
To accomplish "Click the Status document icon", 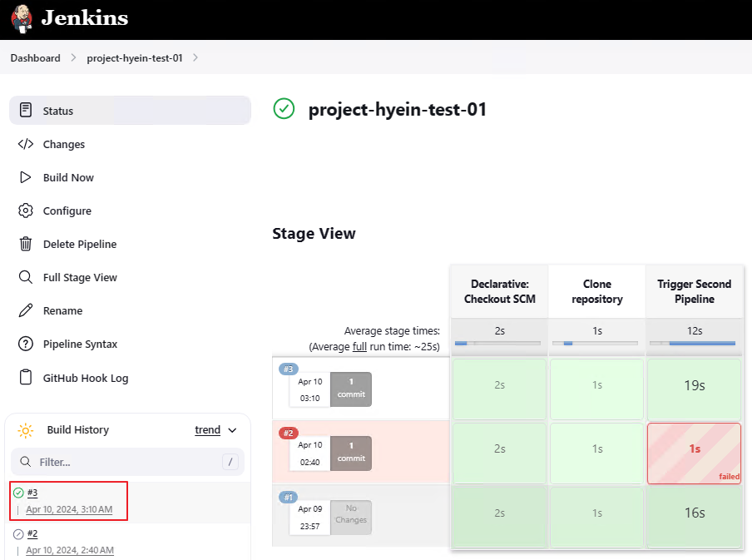I will point(26,110).
